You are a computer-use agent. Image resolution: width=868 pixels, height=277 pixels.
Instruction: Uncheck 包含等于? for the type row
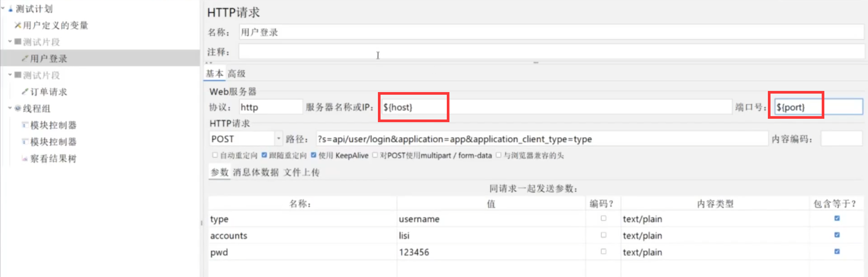837,218
